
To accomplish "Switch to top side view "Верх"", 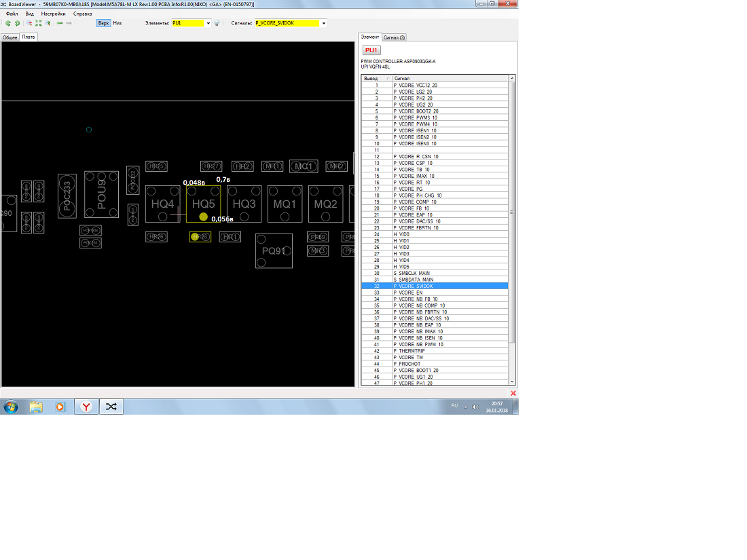I will pos(103,23).
